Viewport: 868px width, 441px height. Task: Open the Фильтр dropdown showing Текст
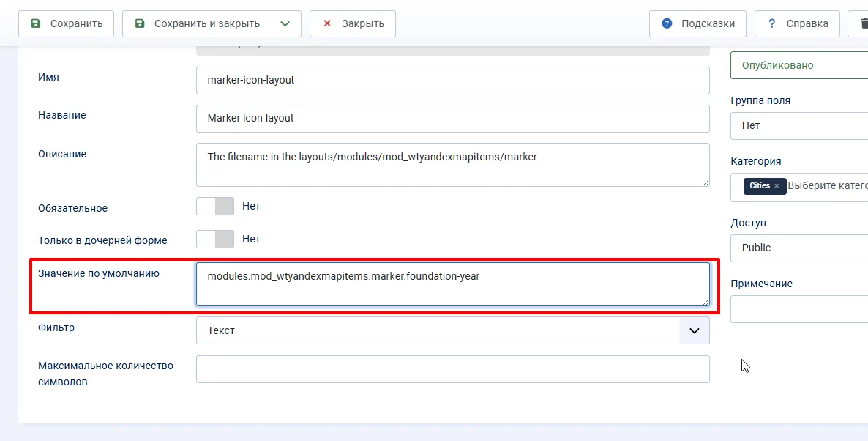coord(453,331)
